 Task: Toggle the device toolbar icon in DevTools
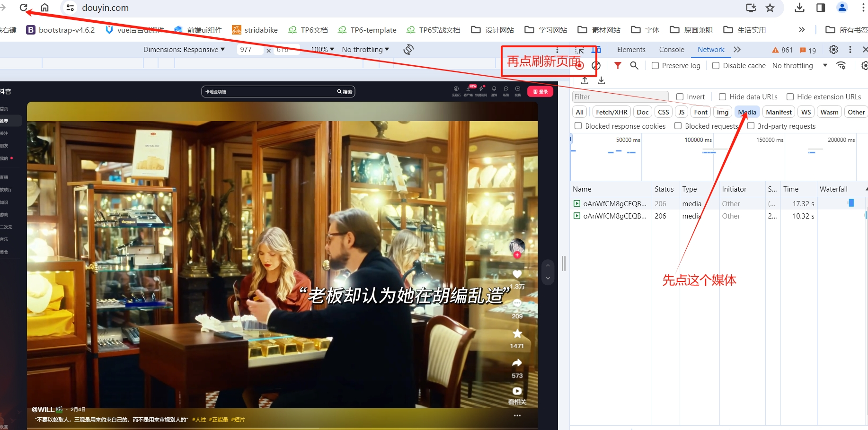pos(596,50)
